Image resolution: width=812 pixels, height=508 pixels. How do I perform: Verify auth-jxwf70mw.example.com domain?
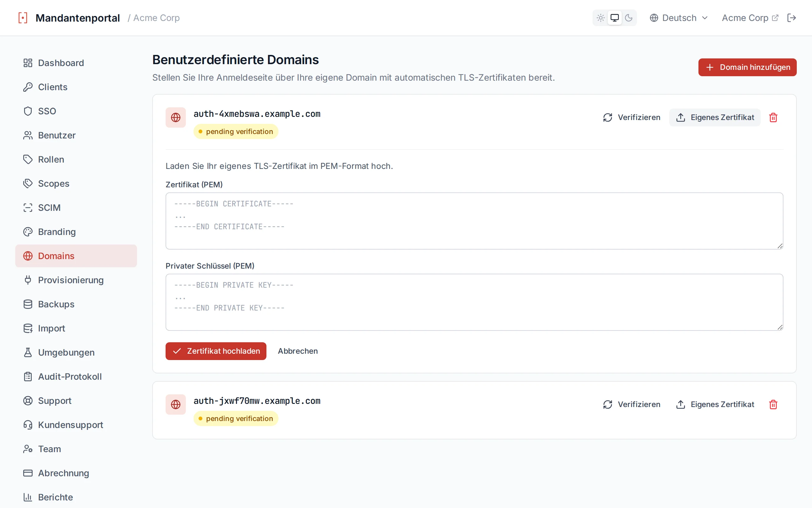pyautogui.click(x=631, y=404)
